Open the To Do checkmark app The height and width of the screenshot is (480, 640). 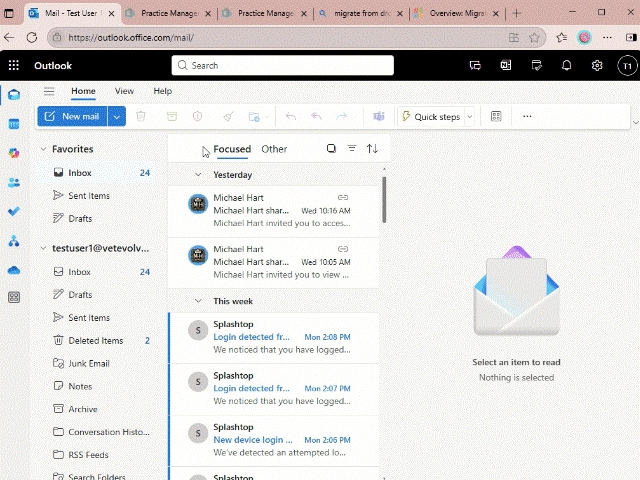pyautogui.click(x=14, y=211)
